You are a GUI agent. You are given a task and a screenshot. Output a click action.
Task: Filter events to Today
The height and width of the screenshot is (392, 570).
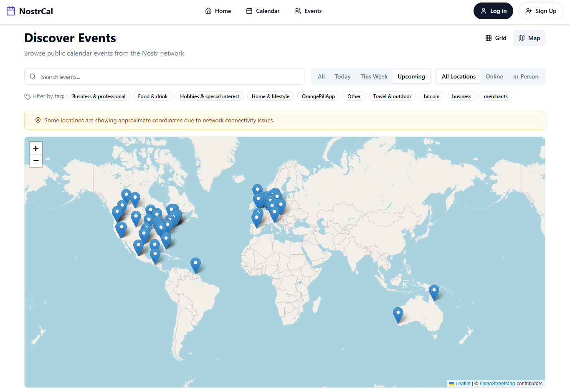point(342,76)
